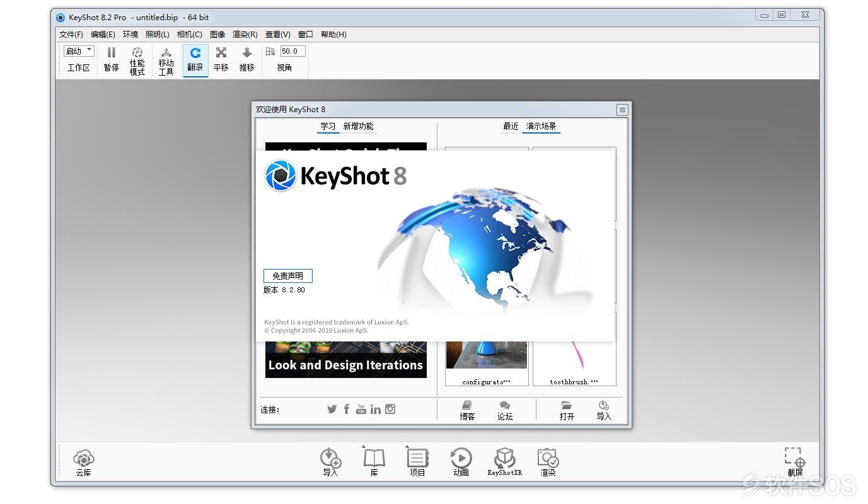
Task: Open the 论坛 forum link
Action: tap(505, 410)
